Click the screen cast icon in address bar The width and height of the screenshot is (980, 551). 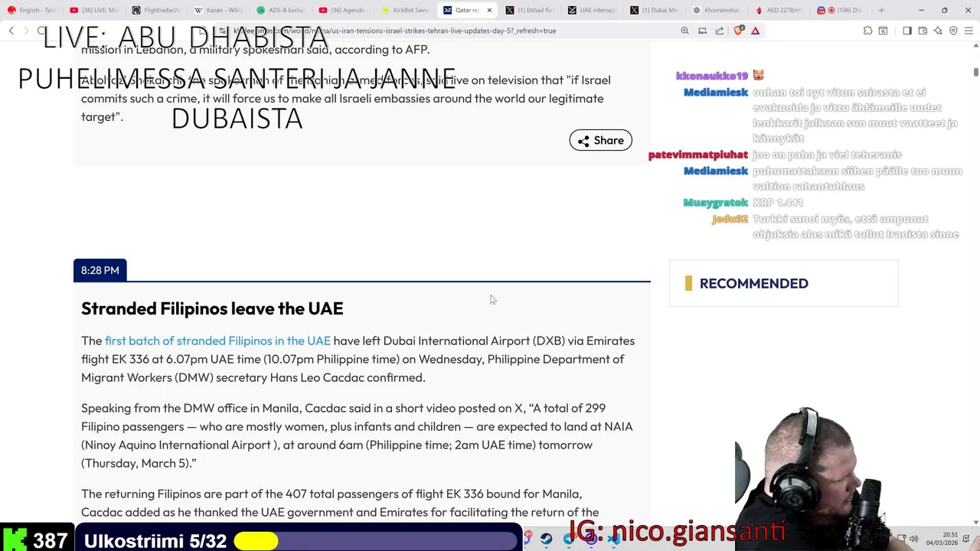tap(702, 31)
